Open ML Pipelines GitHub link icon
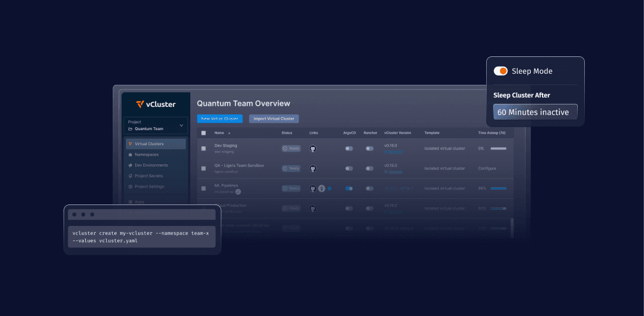This screenshot has width=644, height=316. (x=313, y=188)
